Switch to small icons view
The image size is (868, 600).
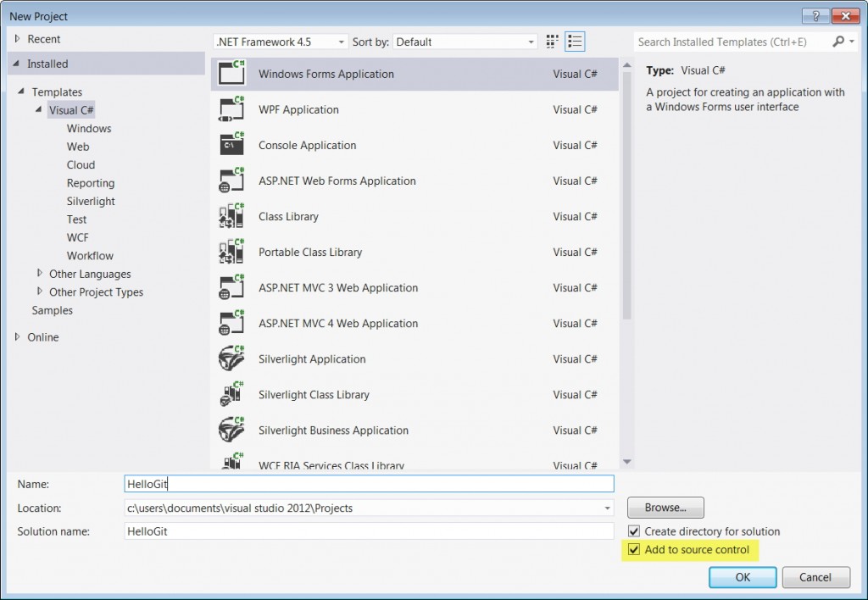552,42
